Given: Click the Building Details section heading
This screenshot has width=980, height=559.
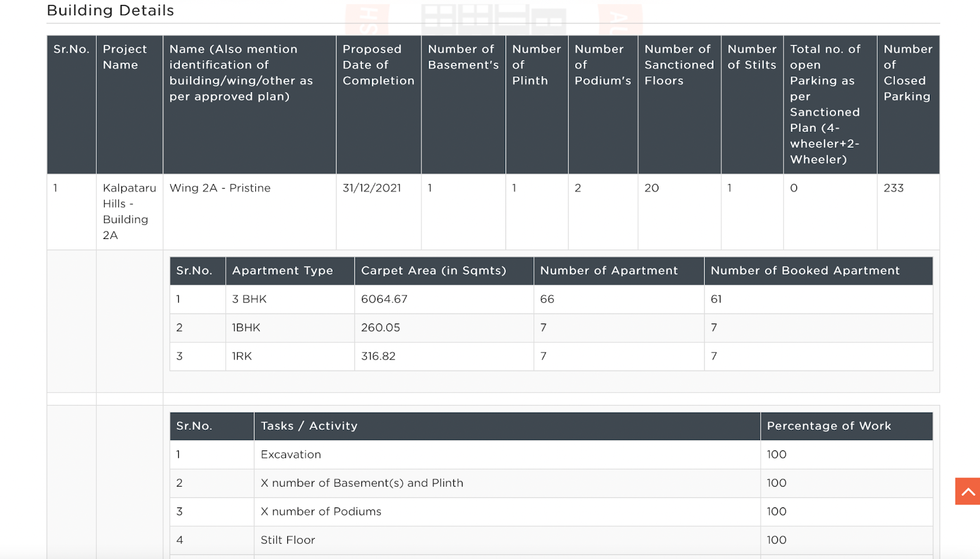Looking at the screenshot, I should (x=111, y=10).
